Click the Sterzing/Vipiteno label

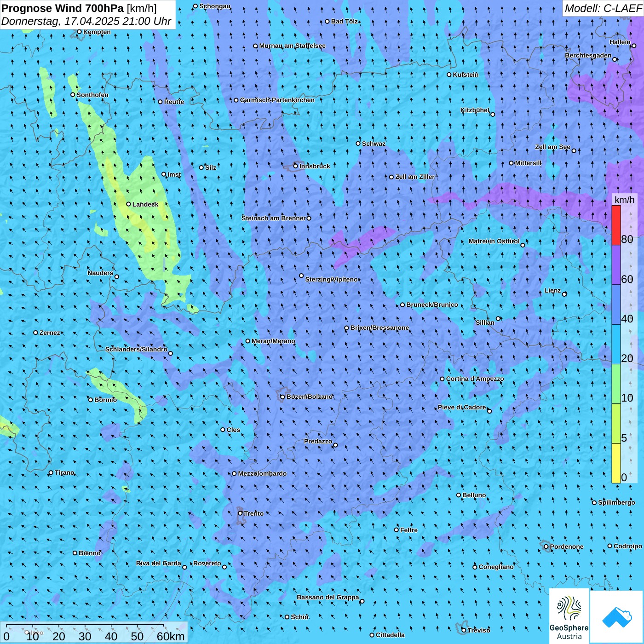coord(331,279)
